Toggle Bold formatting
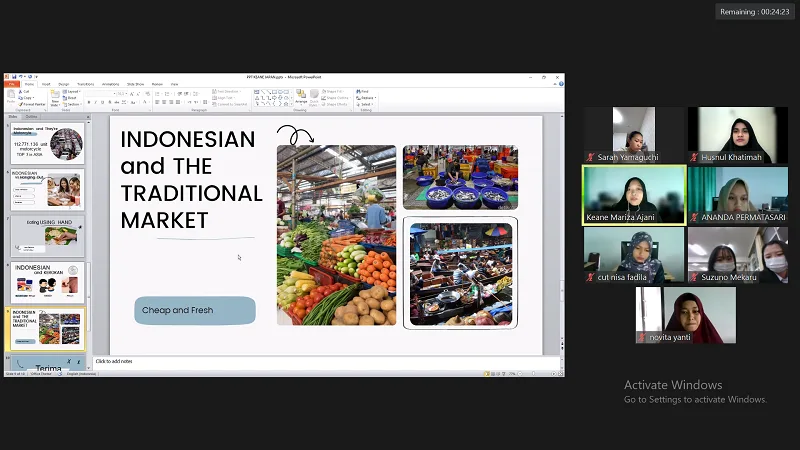The width and height of the screenshot is (800, 450). tap(89, 103)
